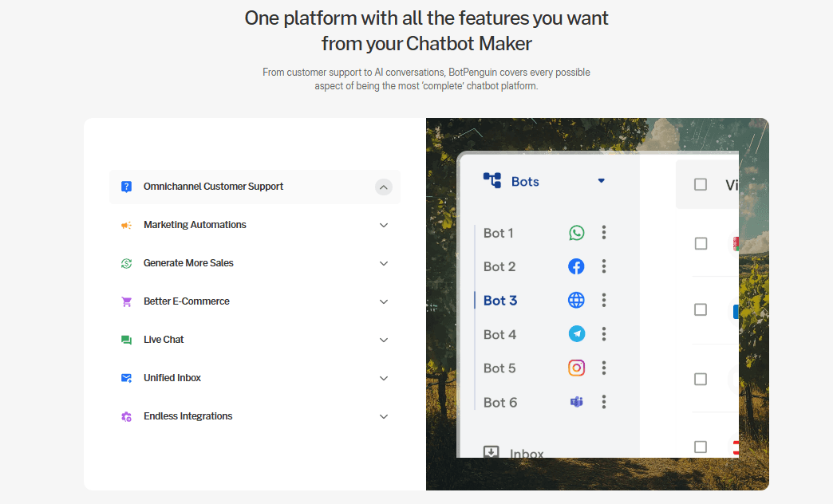Select Bot 3 in the bots list
Screen dimensions: 833x504
pos(500,301)
